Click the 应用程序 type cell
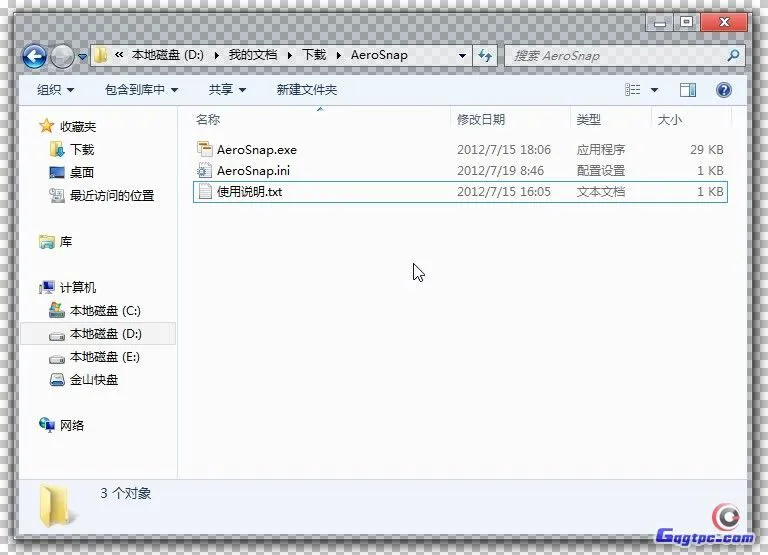This screenshot has width=768, height=555. tap(600, 149)
